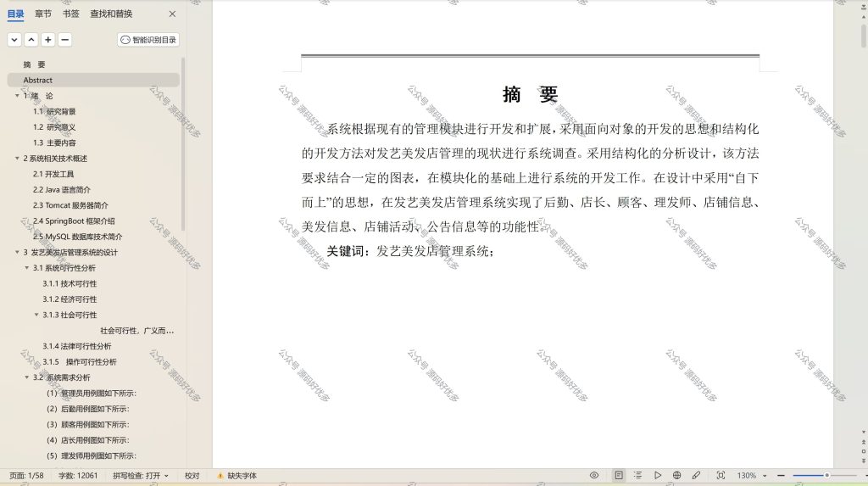Go to 摘 要 in the outline
Viewport: 868px width, 486px height.
(x=34, y=64)
